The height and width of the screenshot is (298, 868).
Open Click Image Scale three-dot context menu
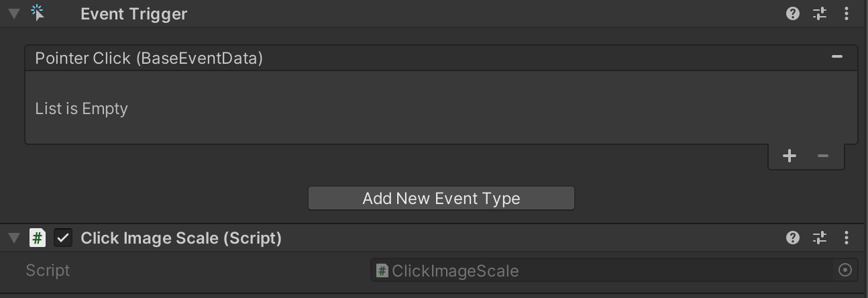[x=847, y=238]
